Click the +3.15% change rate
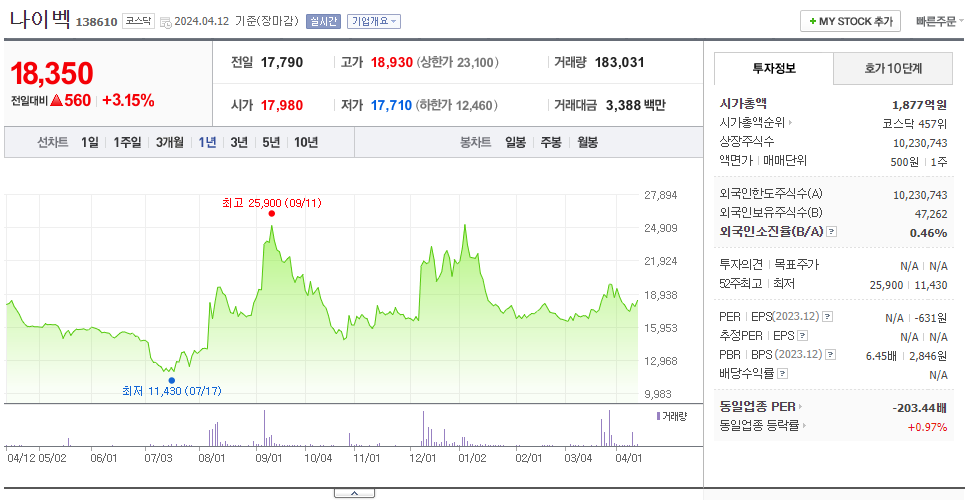968x500 pixels. (128, 101)
